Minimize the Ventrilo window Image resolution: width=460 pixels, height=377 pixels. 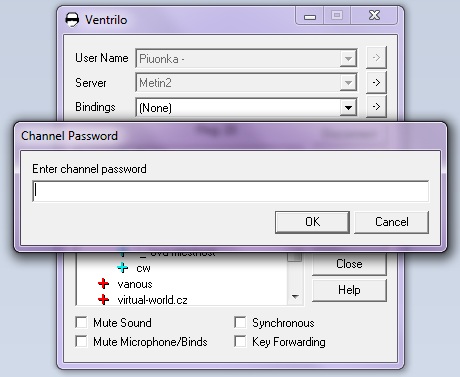[x=310, y=16]
